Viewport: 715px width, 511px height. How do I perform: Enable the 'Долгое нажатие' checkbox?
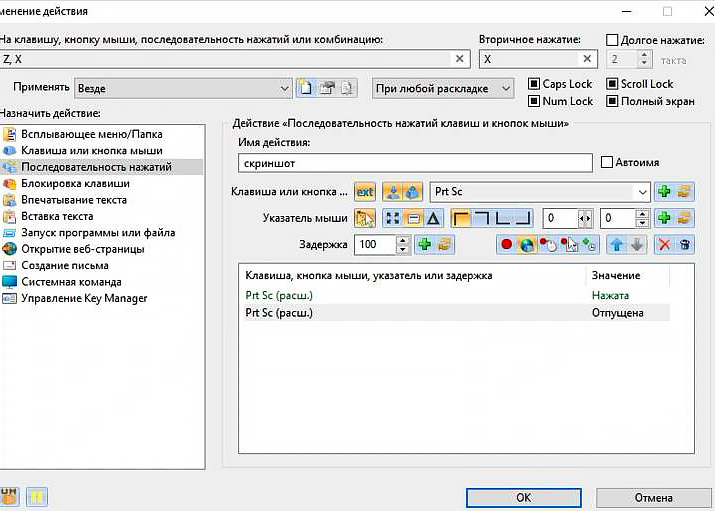coord(613,40)
